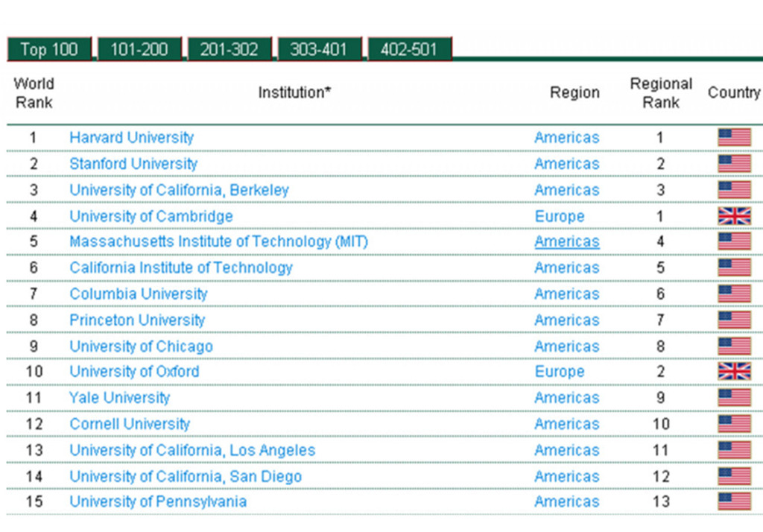Go to the 303-401 tab
Screen dimensions: 763x532
coord(319,50)
